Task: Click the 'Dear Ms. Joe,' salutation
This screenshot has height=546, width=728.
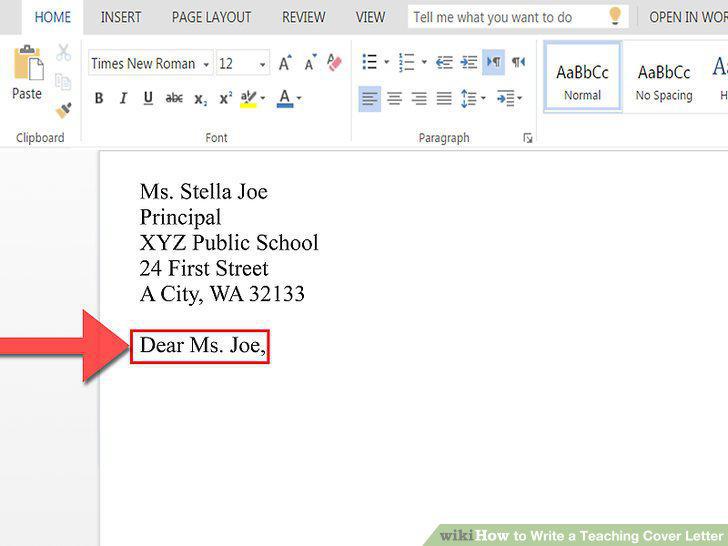Action: tap(202, 345)
